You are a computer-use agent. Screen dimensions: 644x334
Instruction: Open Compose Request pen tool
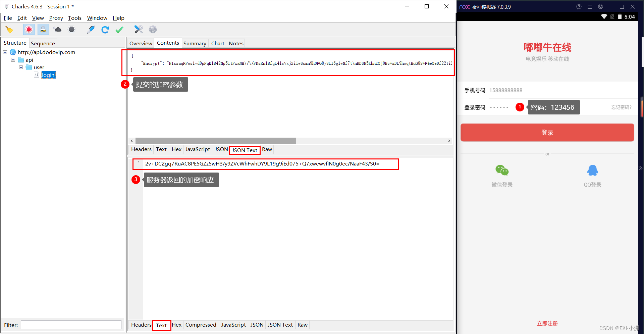[91, 30]
